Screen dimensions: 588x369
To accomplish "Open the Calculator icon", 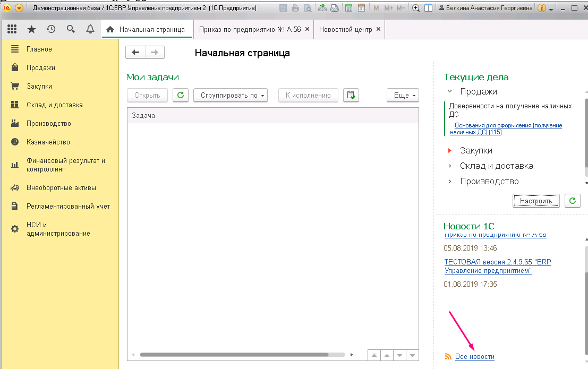I will pyautogui.click(x=349, y=7).
